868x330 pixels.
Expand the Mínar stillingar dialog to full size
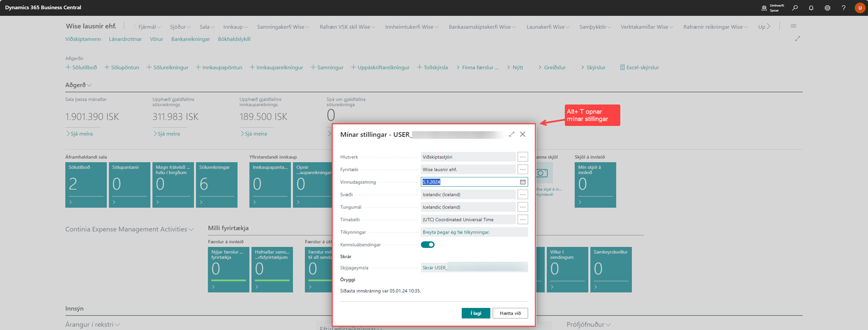pyautogui.click(x=511, y=134)
